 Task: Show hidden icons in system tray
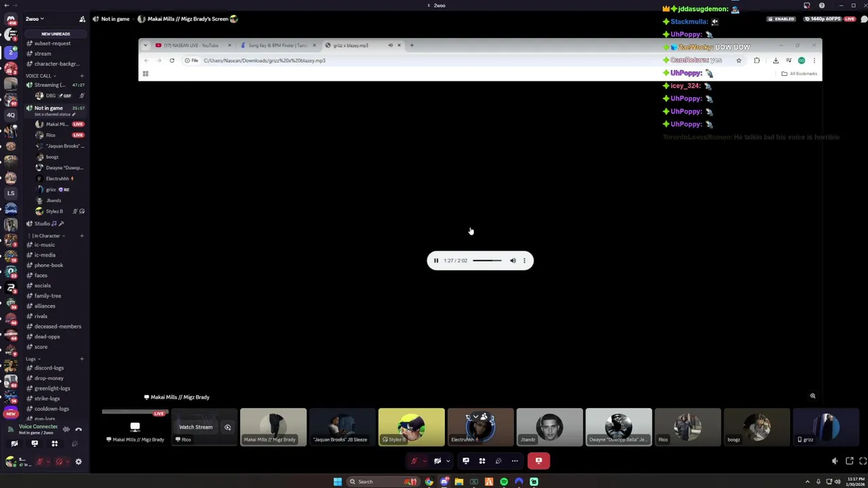[807, 482]
